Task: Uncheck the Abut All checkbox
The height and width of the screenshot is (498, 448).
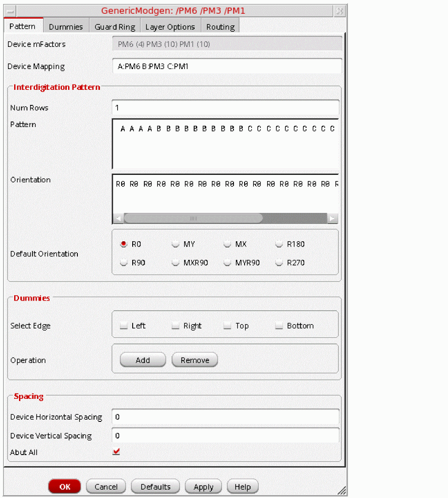Action: point(116,452)
